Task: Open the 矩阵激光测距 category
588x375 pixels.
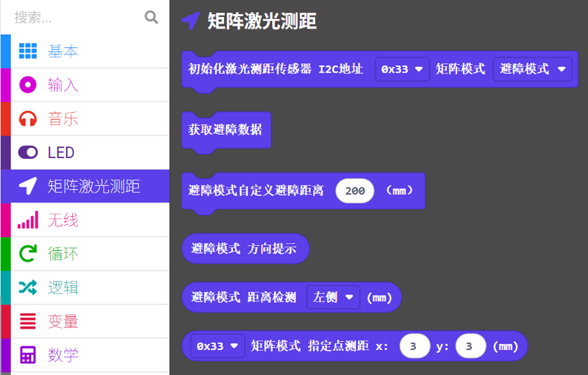Action: point(93,186)
